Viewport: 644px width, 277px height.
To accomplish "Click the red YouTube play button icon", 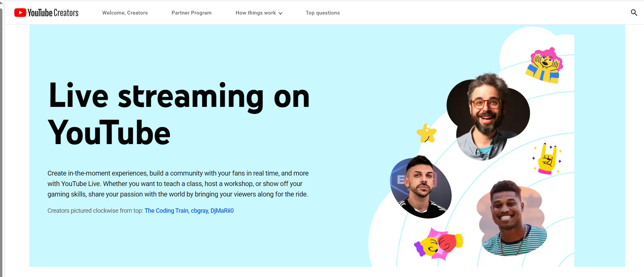I will coord(20,13).
